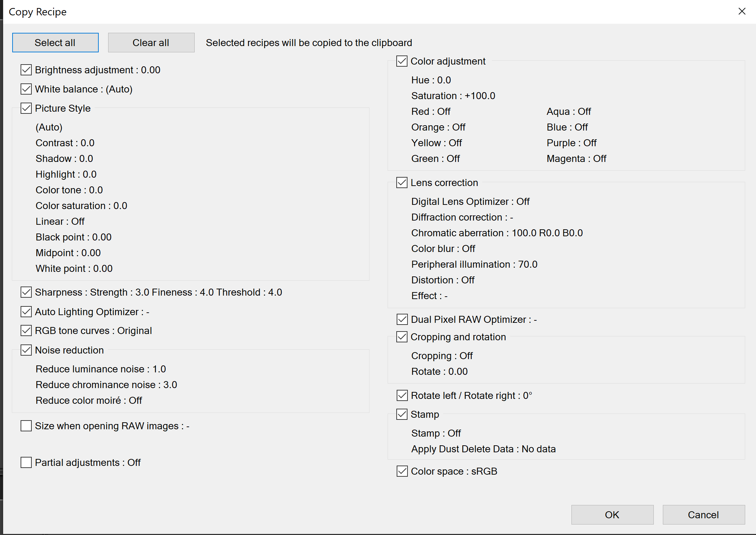
Task: Disable the Noise reduction checkbox
Action: (26, 350)
